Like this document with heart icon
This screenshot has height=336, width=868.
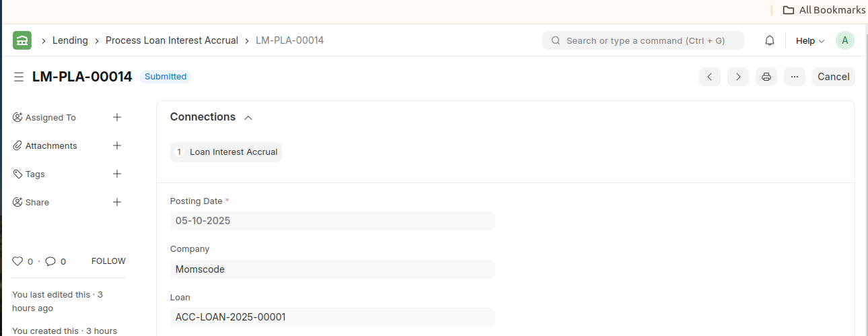pyautogui.click(x=17, y=261)
